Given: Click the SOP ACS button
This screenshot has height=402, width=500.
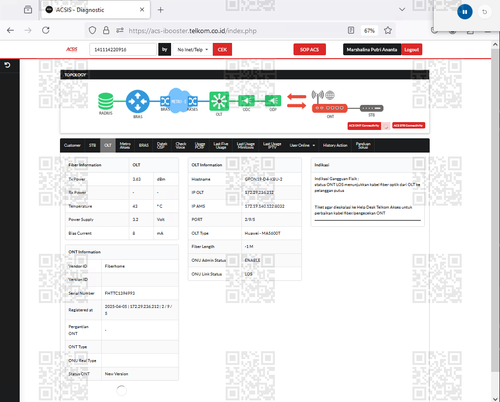Looking at the screenshot, I should coord(309,50).
